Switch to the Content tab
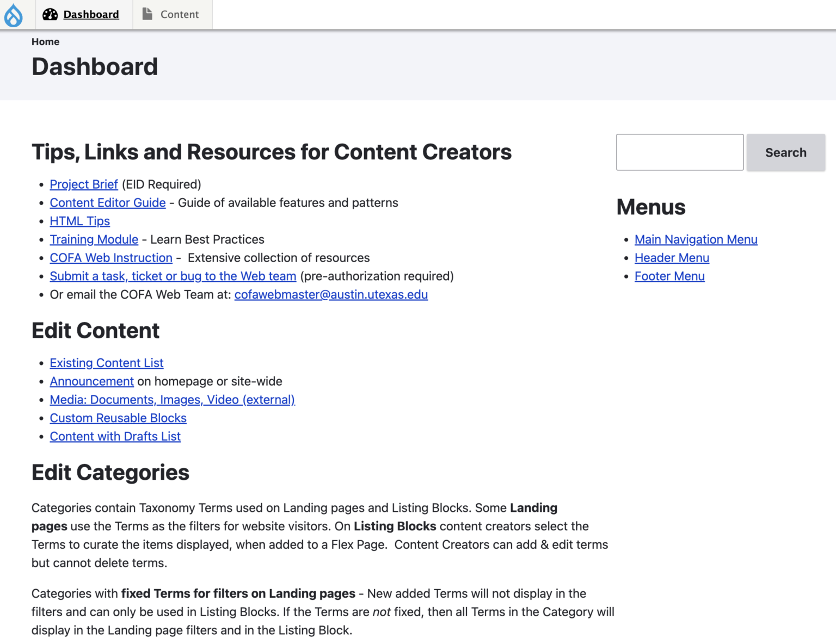Viewport: 836px width, 644px height. pyautogui.click(x=180, y=14)
